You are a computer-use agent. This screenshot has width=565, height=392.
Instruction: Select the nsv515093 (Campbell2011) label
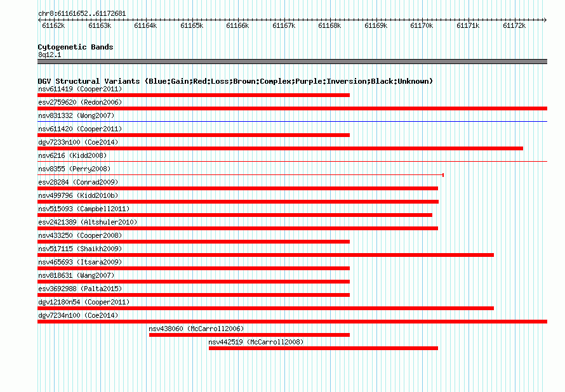[x=84, y=209]
